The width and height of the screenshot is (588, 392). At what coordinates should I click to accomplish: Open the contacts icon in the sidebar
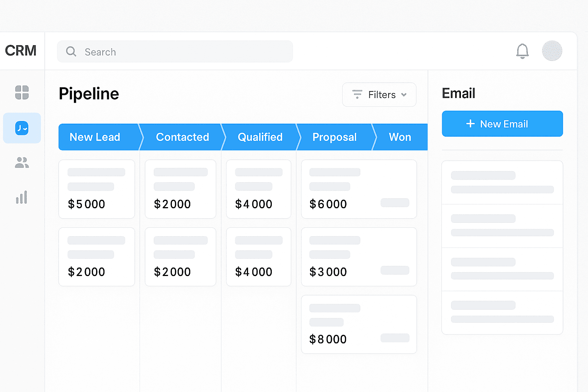22,163
